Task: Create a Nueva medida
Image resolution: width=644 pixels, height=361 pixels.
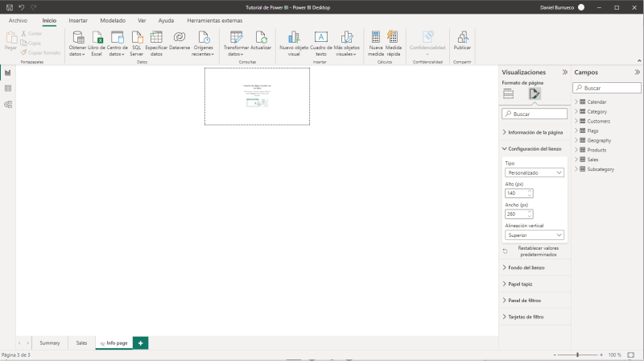Action: point(376,38)
